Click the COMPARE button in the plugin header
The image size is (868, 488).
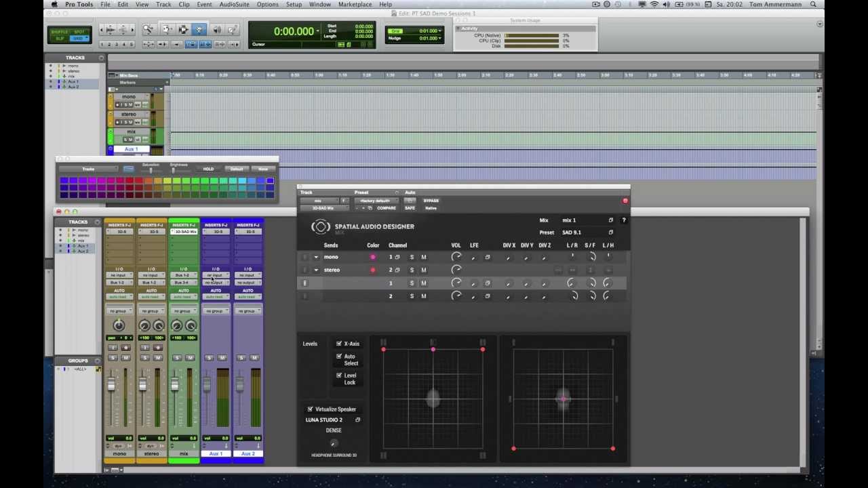pyautogui.click(x=386, y=208)
